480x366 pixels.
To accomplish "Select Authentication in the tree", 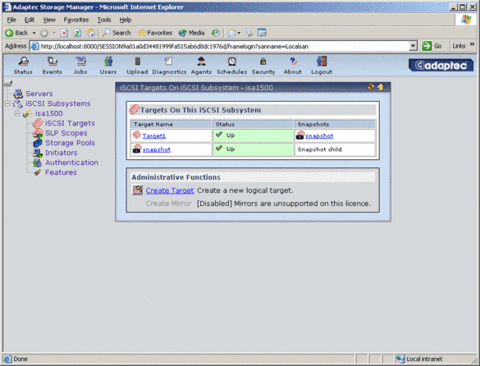I will point(72,163).
